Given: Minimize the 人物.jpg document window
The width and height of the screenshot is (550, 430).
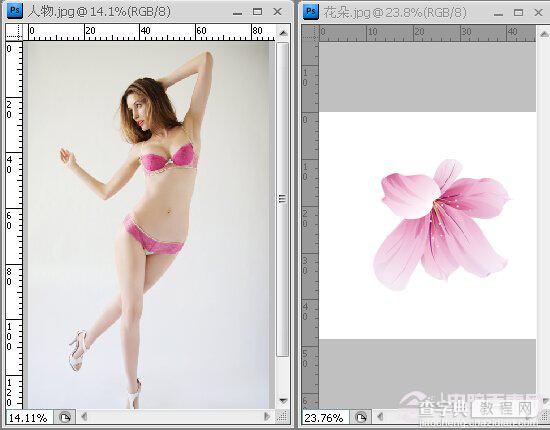Looking at the screenshot, I should pyautogui.click(x=237, y=13).
